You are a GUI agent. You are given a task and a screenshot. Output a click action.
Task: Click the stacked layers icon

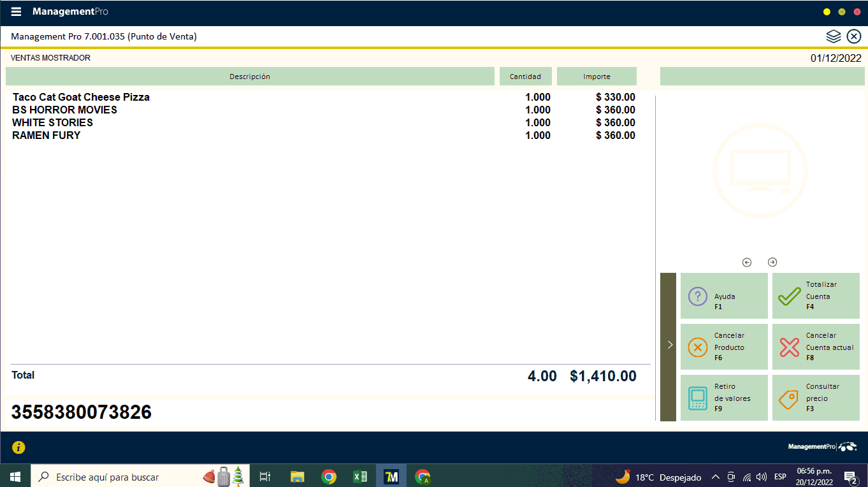(834, 36)
